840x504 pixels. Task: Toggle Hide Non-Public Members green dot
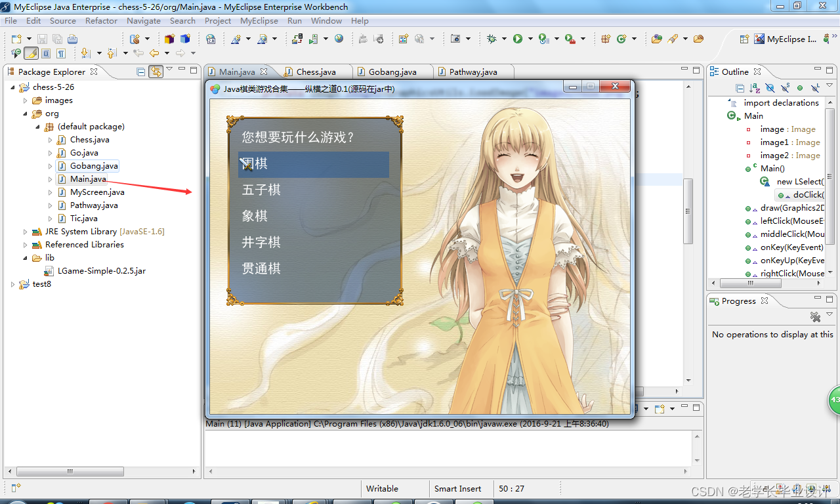800,88
